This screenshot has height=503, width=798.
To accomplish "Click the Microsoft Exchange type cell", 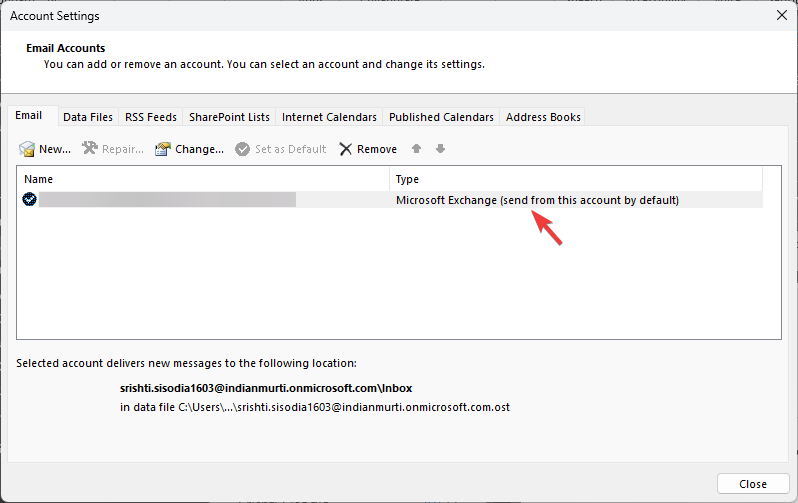I will pyautogui.click(x=537, y=200).
